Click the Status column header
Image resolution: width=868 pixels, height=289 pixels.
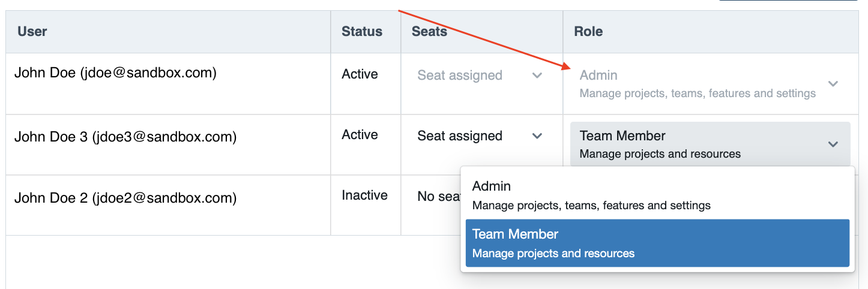pos(362,32)
